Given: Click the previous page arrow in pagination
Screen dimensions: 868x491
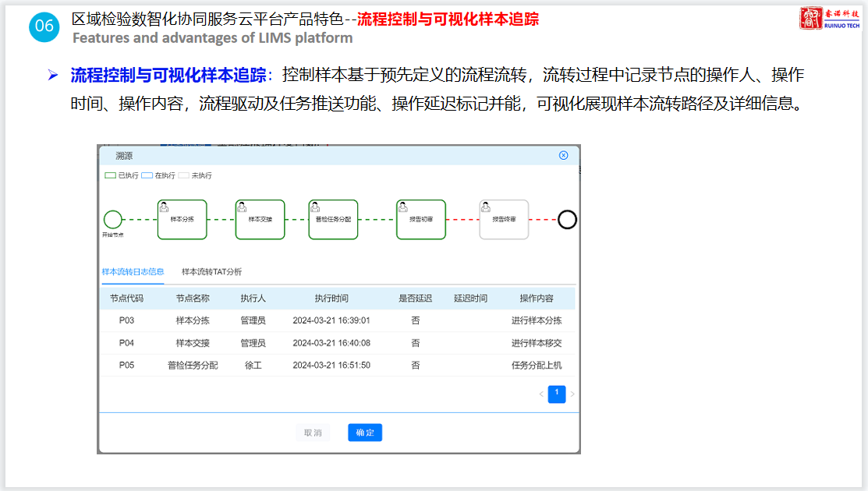Looking at the screenshot, I should 541,394.
